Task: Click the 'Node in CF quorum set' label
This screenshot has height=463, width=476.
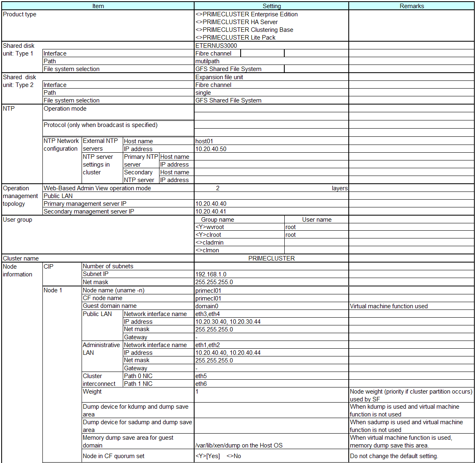Action: click(x=113, y=456)
